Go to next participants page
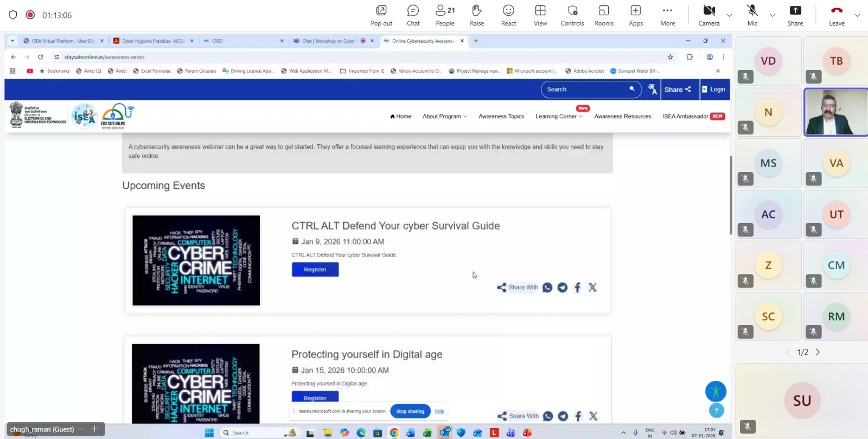868x439 pixels. click(x=818, y=352)
